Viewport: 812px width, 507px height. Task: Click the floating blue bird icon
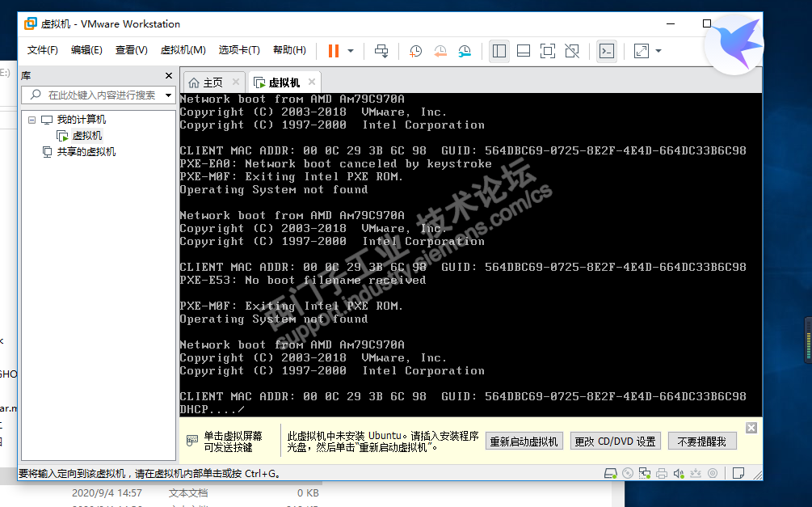pyautogui.click(x=734, y=44)
